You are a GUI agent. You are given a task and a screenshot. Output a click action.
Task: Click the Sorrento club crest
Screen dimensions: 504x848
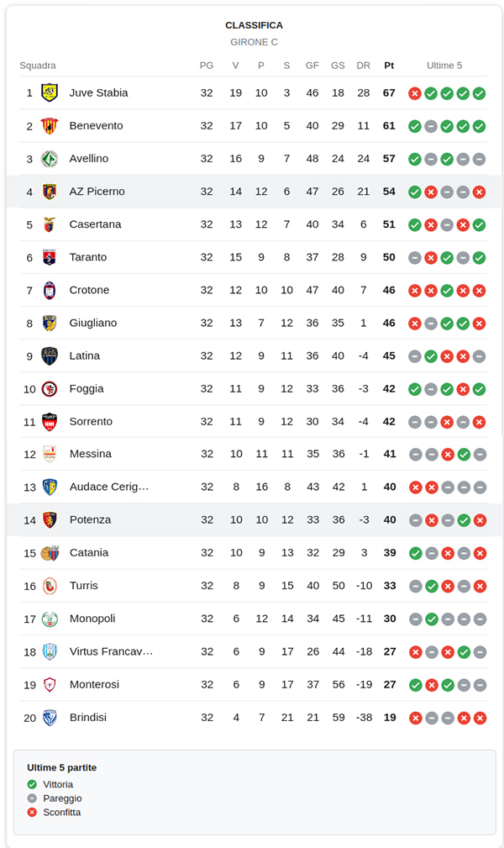(x=50, y=421)
